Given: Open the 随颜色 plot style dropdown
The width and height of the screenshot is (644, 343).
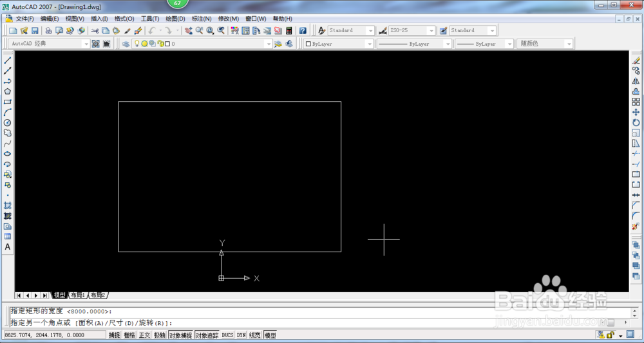Looking at the screenshot, I should [569, 44].
